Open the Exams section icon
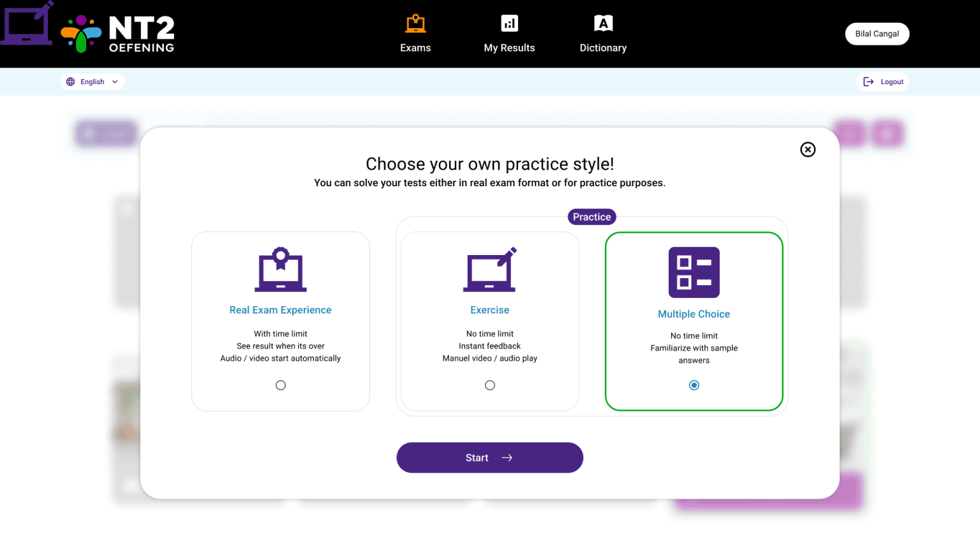Screen dimensions: 980x551 click(x=415, y=22)
